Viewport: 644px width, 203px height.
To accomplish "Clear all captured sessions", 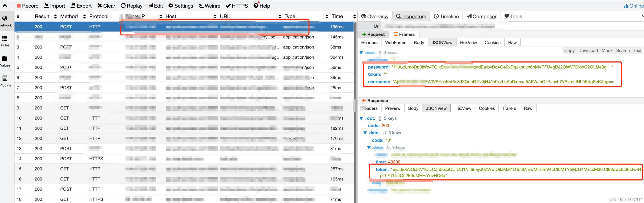I will point(106,6).
